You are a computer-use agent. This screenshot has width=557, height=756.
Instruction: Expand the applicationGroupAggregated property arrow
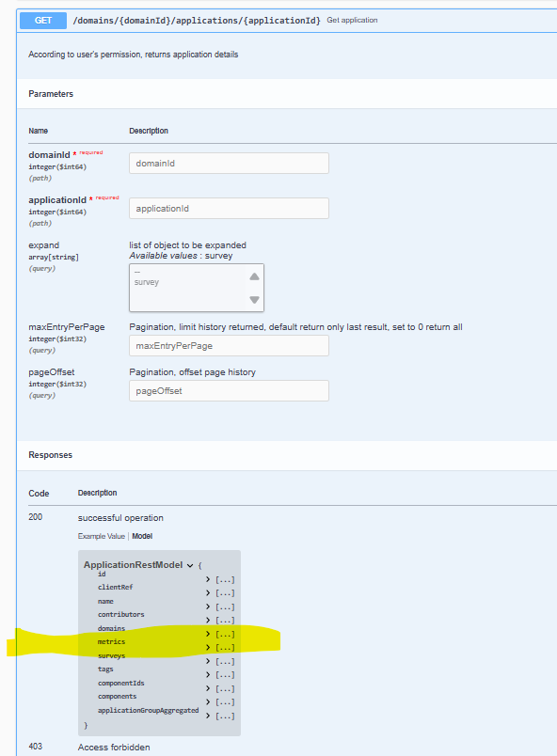click(x=208, y=716)
